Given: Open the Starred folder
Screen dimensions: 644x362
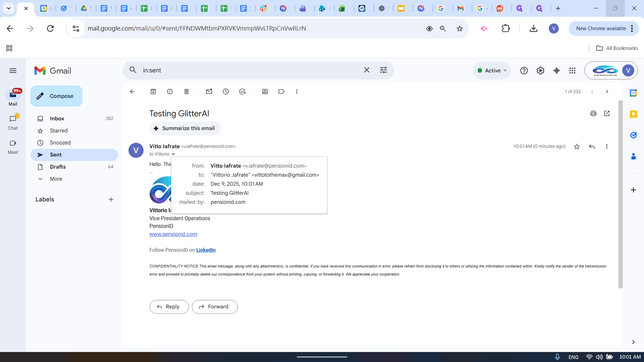Looking at the screenshot, I should pos(74,131).
